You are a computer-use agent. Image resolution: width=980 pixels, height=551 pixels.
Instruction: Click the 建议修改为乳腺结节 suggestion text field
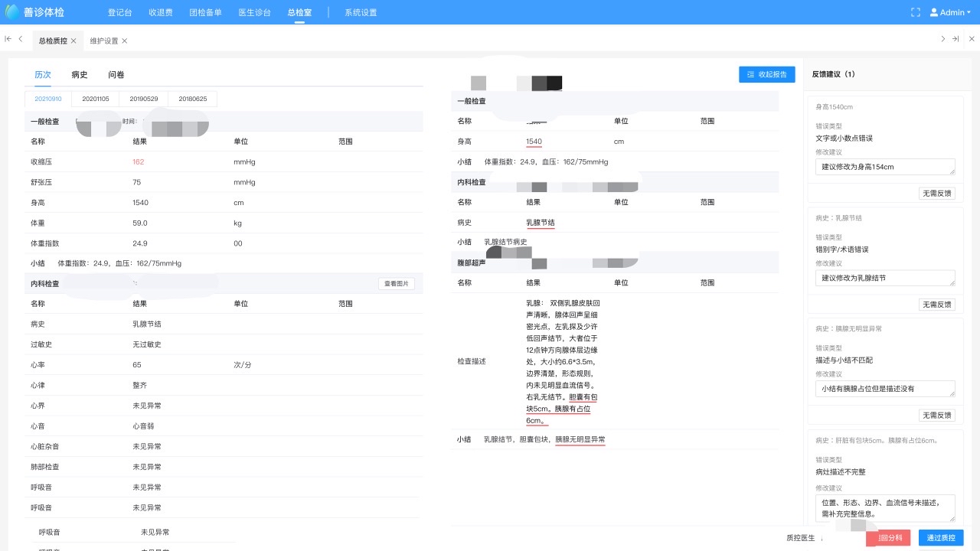pyautogui.click(x=885, y=278)
